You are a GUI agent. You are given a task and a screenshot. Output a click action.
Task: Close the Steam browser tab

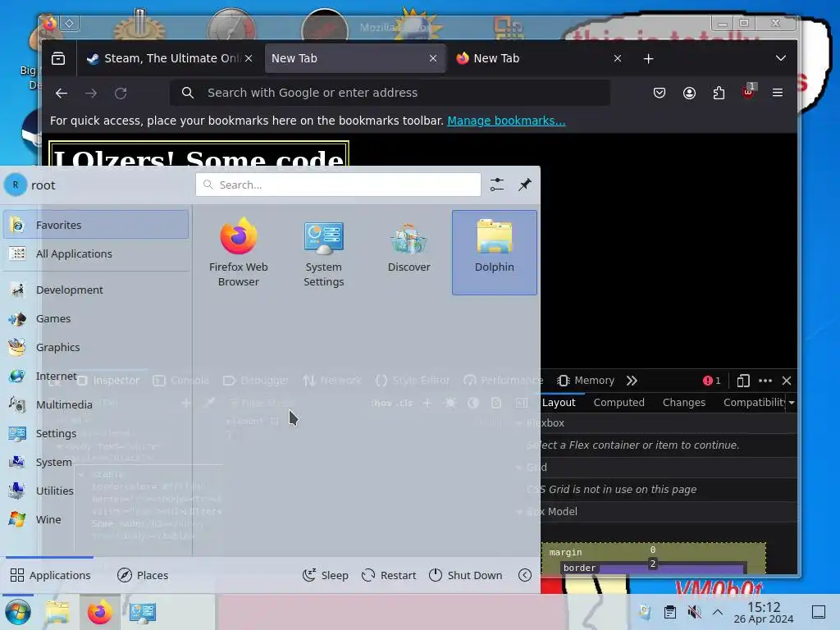coord(249,58)
